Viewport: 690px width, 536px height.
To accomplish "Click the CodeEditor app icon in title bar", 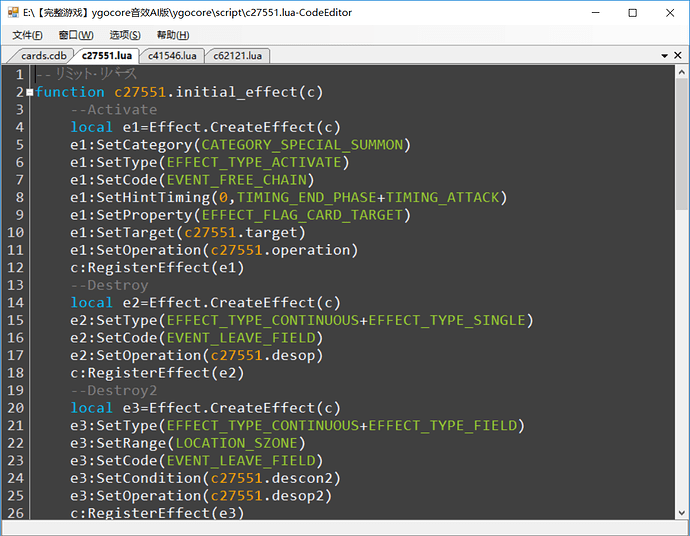I will point(13,12).
